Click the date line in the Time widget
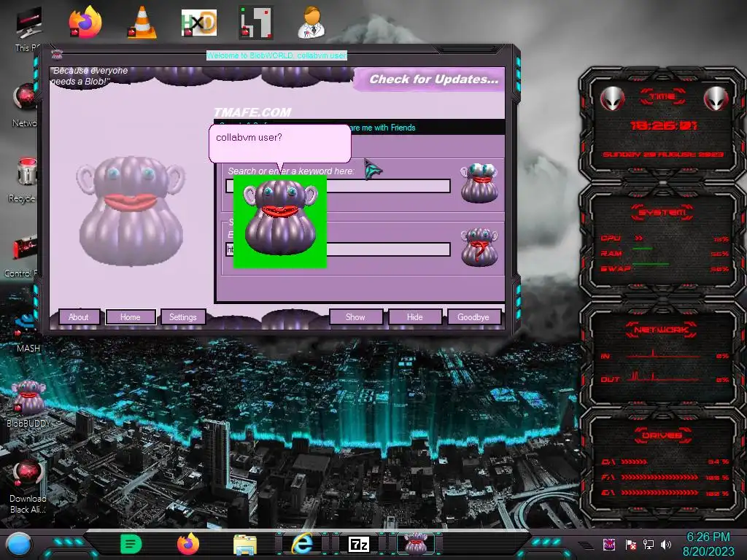 [x=663, y=155]
